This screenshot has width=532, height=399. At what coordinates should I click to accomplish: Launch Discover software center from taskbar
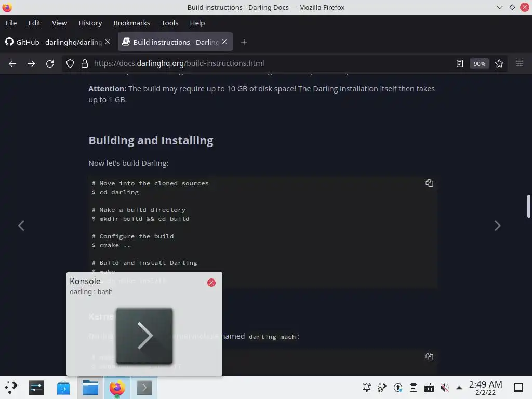pyautogui.click(x=63, y=388)
